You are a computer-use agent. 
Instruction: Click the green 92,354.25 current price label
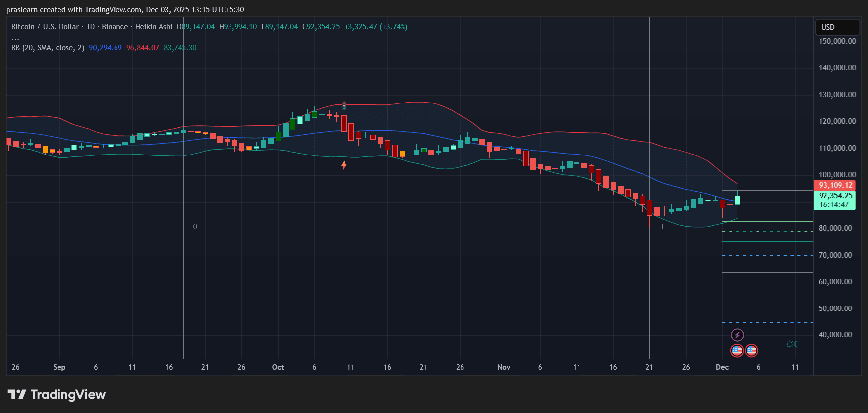(835, 196)
